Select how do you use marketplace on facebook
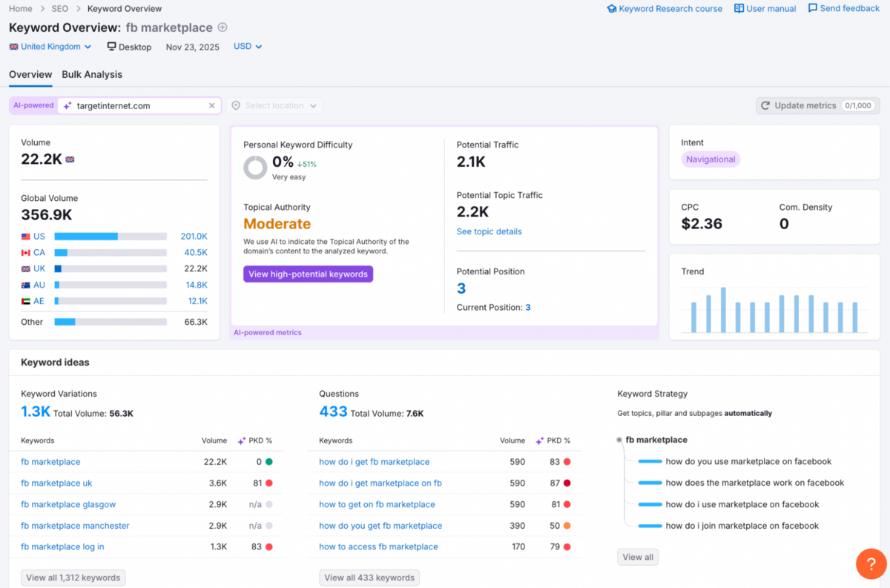Image resolution: width=890 pixels, height=588 pixels. 748,461
